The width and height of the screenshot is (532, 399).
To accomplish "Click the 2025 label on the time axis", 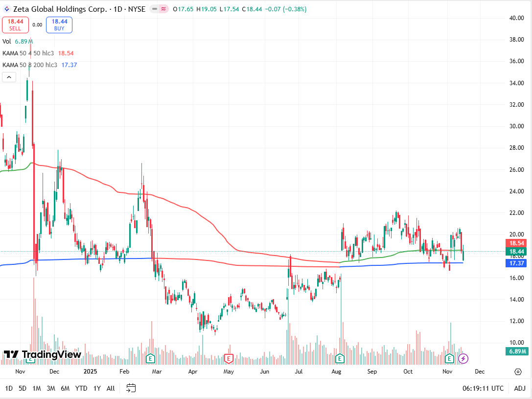I will coord(90,372).
